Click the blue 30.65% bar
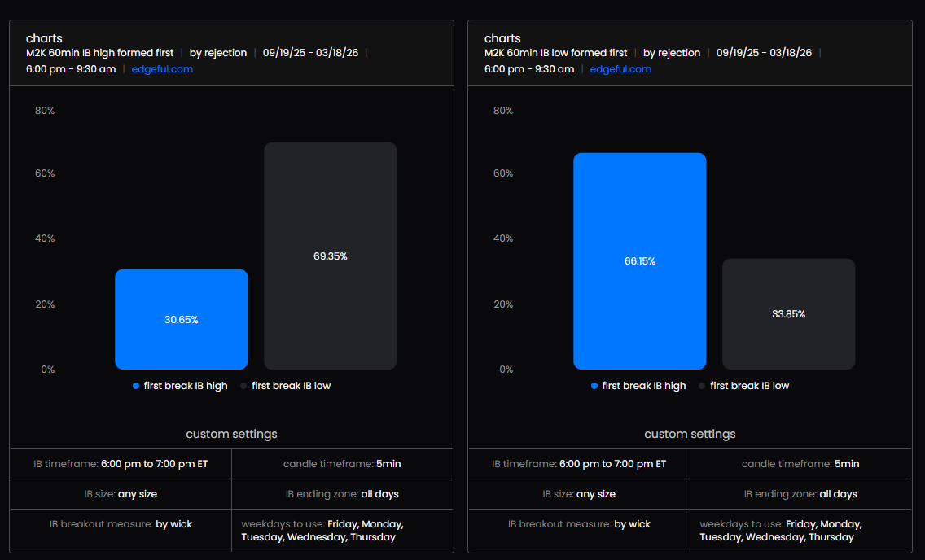The height and width of the screenshot is (560, 925). [181, 320]
